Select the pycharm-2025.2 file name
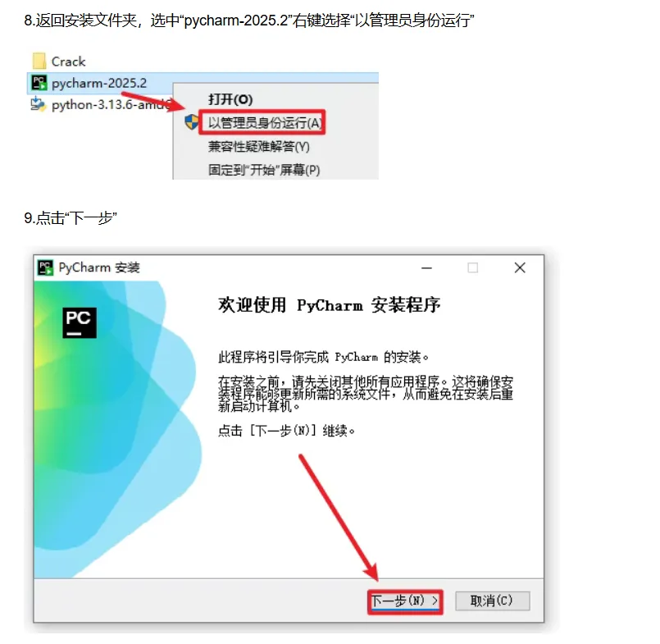Viewport: 660px width, 644px height. [99, 84]
